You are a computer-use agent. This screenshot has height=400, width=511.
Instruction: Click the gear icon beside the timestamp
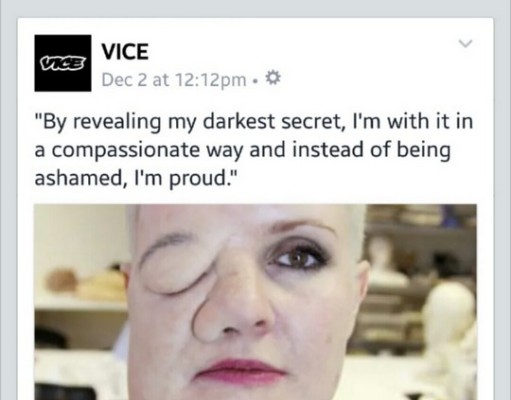click(273, 79)
